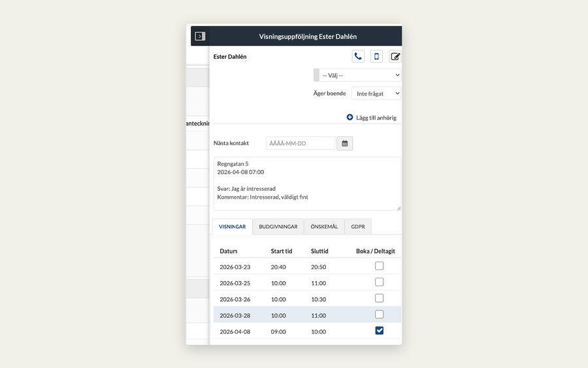588x368 pixels.
Task: Focus the Nästa kontakt date field
Action: pos(301,143)
